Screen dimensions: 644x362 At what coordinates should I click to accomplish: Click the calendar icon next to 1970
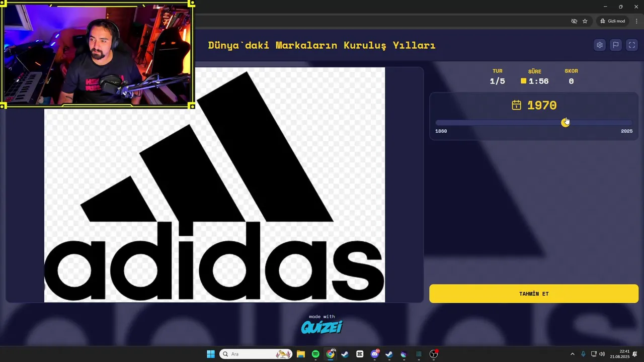click(x=517, y=105)
